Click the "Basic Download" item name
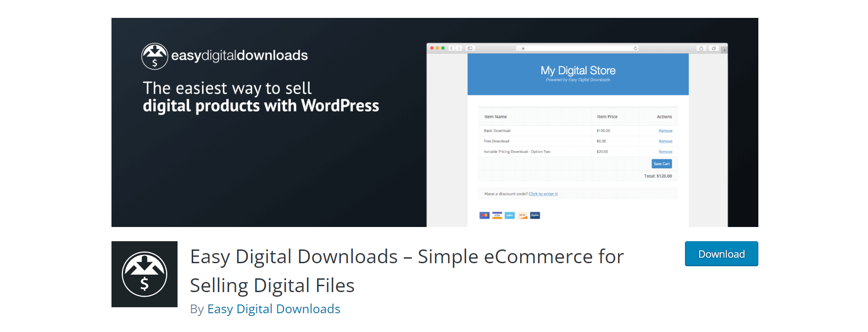The width and height of the screenshot is (868, 332). (x=497, y=131)
